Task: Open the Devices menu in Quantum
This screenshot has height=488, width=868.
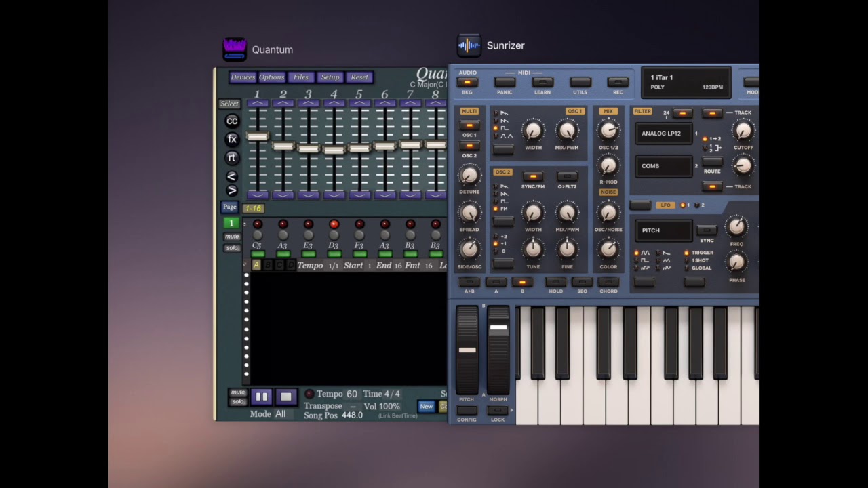Action: coord(243,77)
